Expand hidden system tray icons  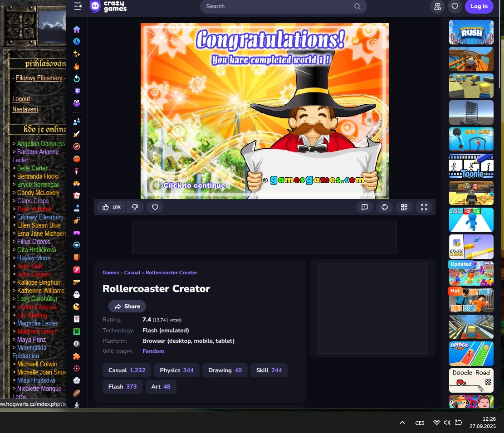pos(402,423)
